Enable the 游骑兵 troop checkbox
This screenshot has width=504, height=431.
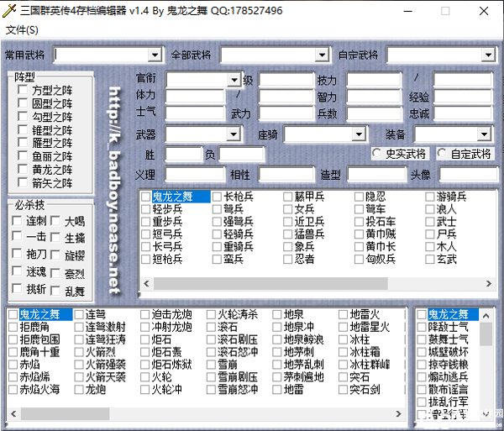(430, 197)
